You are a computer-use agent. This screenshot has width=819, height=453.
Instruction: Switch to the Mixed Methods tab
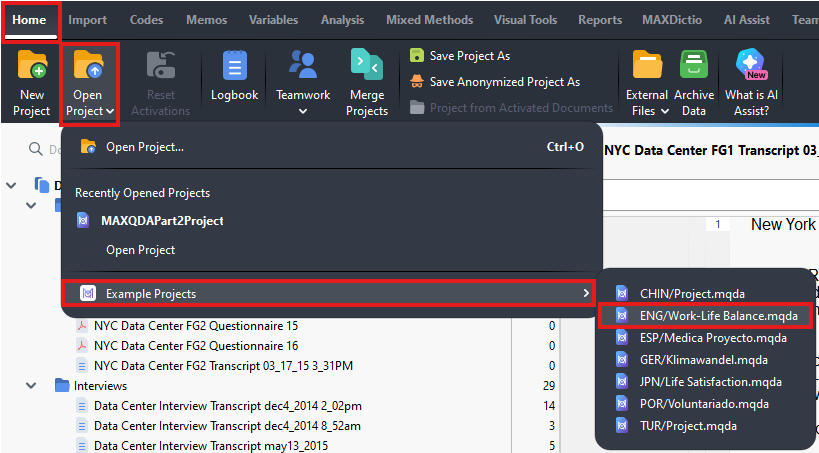click(x=429, y=20)
